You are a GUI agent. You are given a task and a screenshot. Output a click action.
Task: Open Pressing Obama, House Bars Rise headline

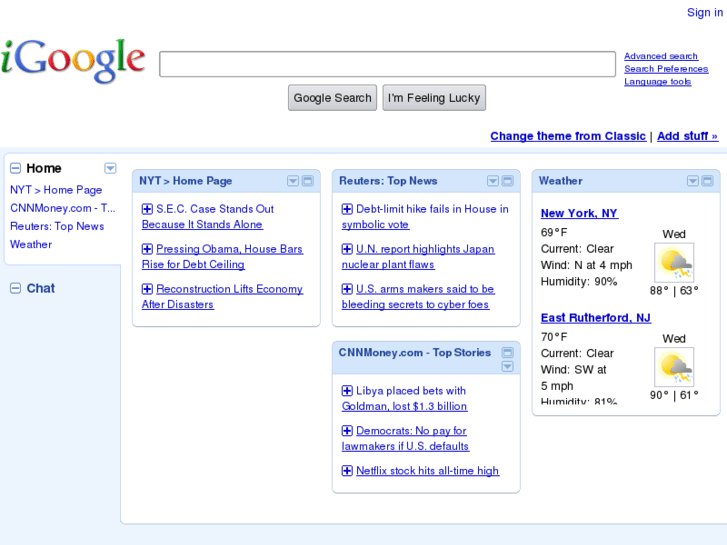(223, 256)
